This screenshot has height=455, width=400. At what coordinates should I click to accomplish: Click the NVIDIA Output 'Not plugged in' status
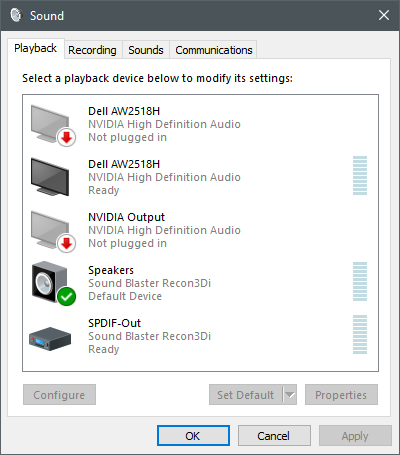pyautogui.click(x=127, y=243)
